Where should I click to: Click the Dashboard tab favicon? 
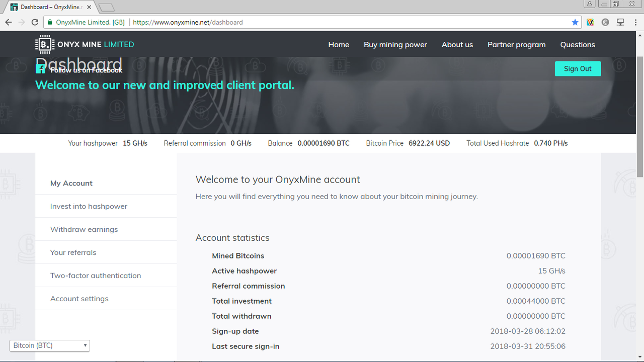14,8
